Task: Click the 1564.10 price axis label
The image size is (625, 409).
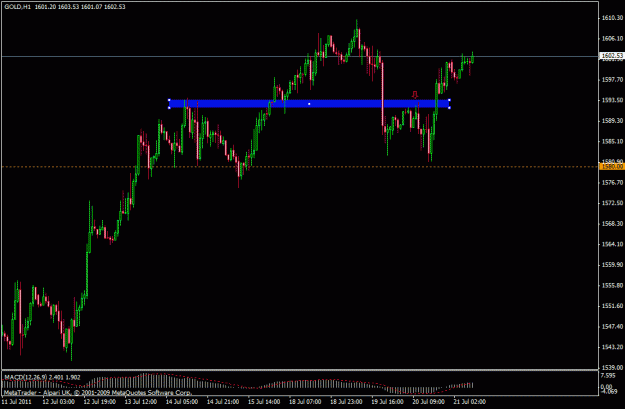Action: (x=612, y=244)
